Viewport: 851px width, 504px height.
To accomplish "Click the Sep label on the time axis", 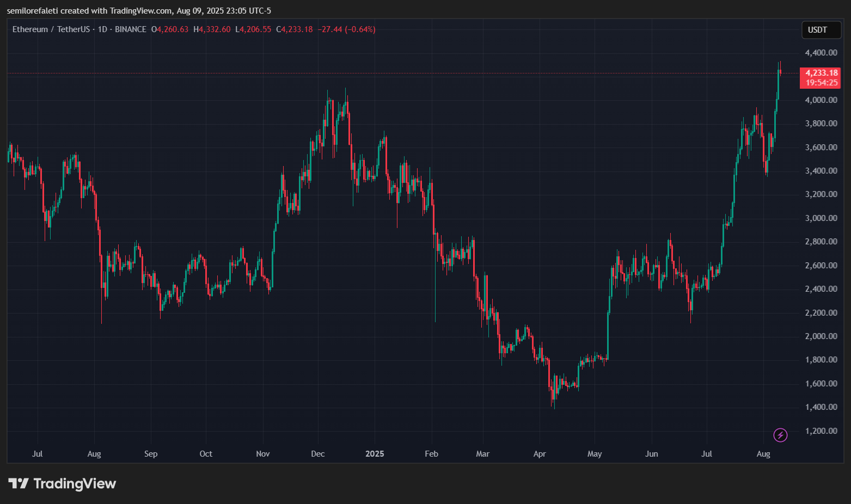I will (x=151, y=454).
